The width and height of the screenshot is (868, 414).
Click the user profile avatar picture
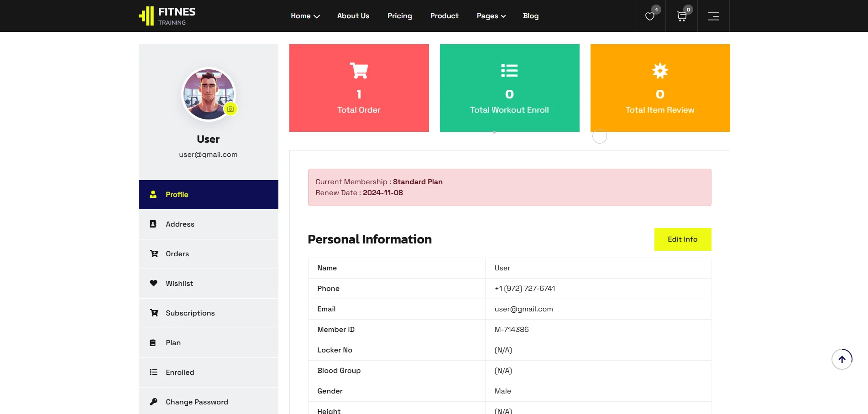(x=208, y=94)
